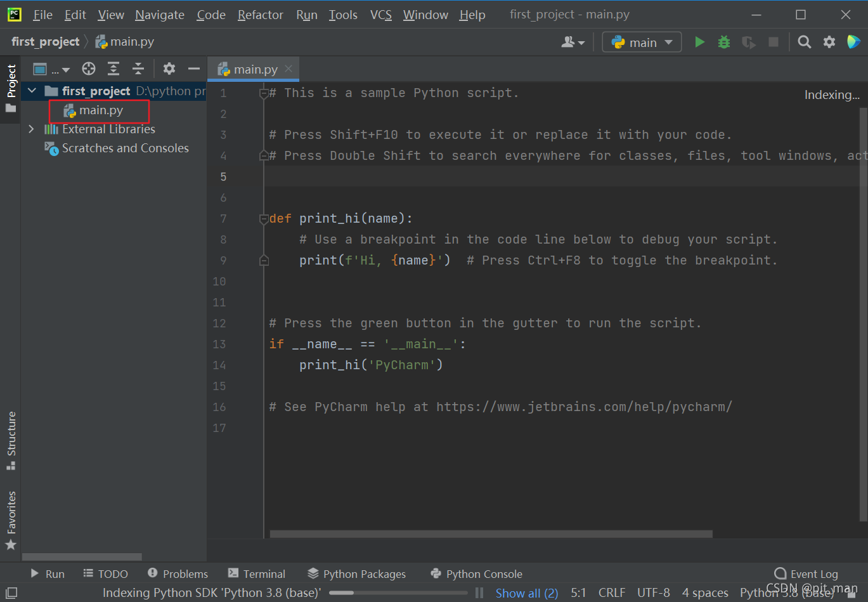Viewport: 868px width, 602px height.
Task: Open the View menu
Action: pos(111,15)
